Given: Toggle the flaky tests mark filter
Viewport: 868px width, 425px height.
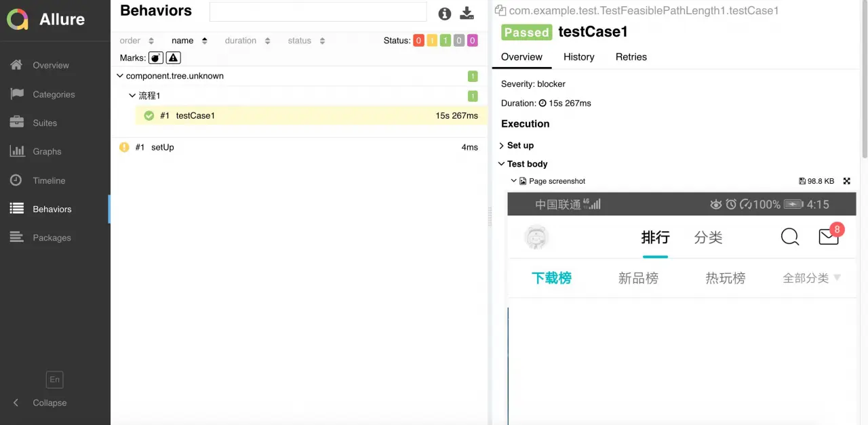Looking at the screenshot, I should [155, 58].
